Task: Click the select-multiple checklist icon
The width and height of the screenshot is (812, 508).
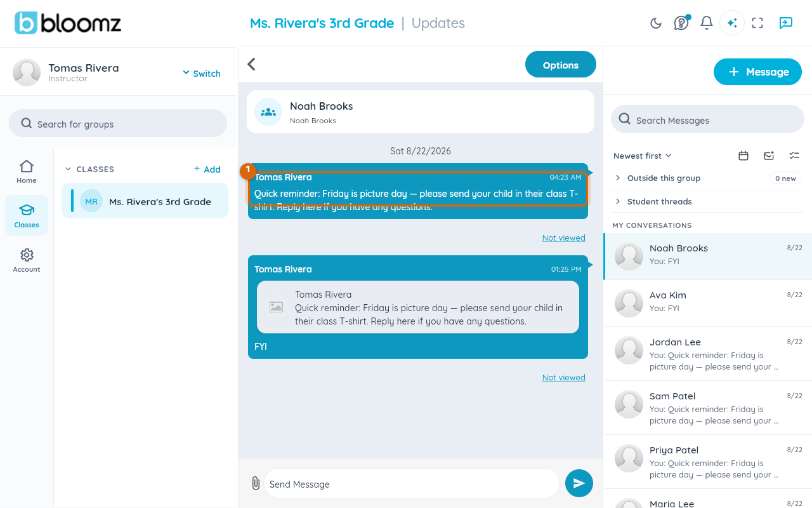Action: click(794, 156)
